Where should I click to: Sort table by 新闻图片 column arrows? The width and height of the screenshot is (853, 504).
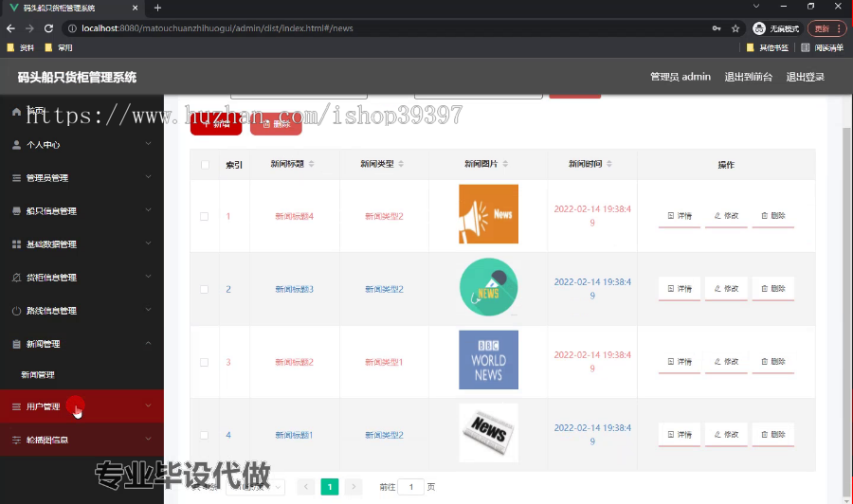pyautogui.click(x=505, y=164)
